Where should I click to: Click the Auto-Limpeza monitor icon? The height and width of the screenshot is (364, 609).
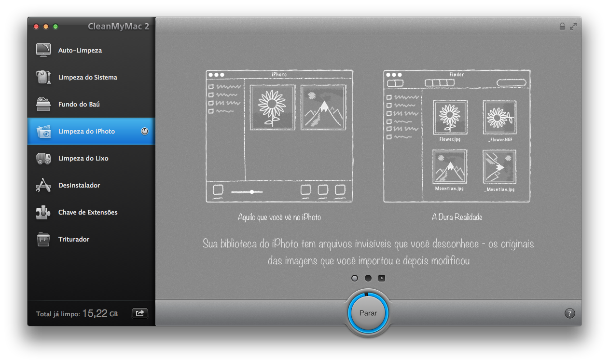point(43,50)
